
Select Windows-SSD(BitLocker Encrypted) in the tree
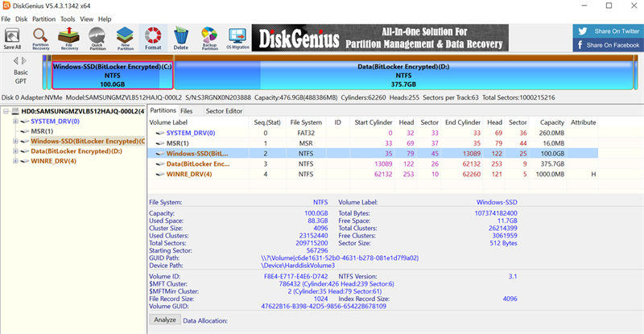88,141
